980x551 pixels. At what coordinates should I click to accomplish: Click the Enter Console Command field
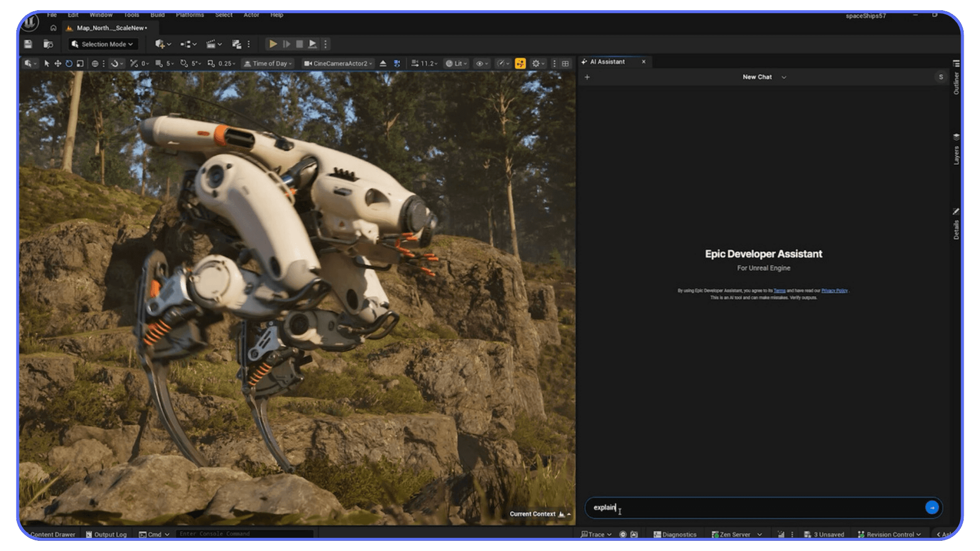pos(244,534)
